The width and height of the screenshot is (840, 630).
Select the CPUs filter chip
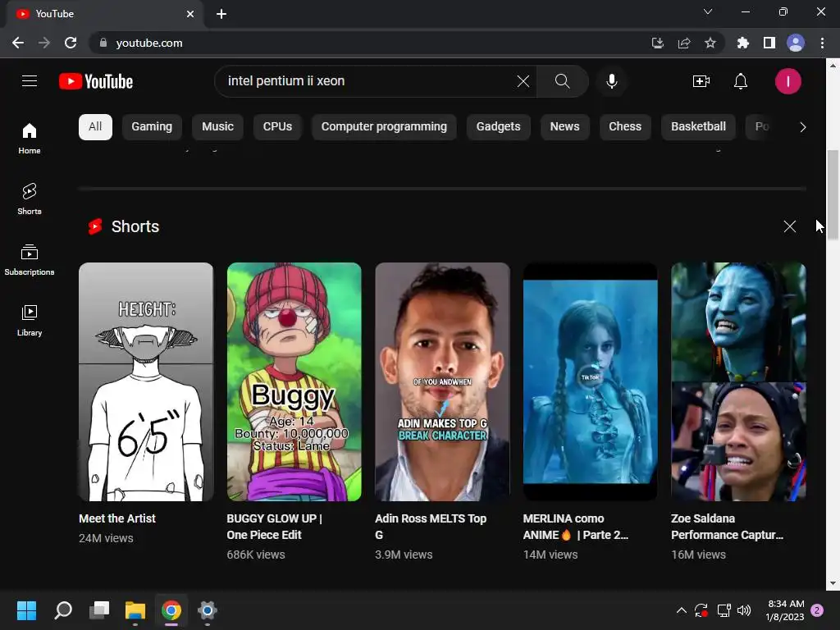277,127
